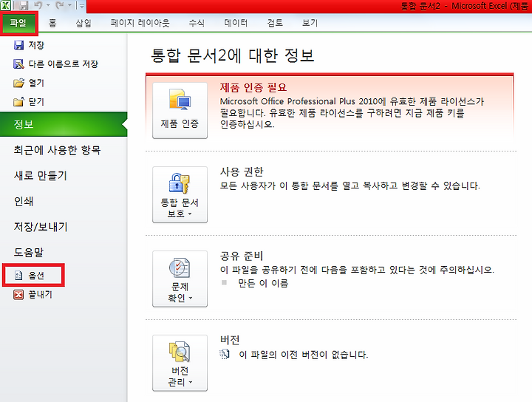Open the 통합 문서 보호 dropdown button
This screenshot has height=402, width=532.
pyautogui.click(x=180, y=195)
